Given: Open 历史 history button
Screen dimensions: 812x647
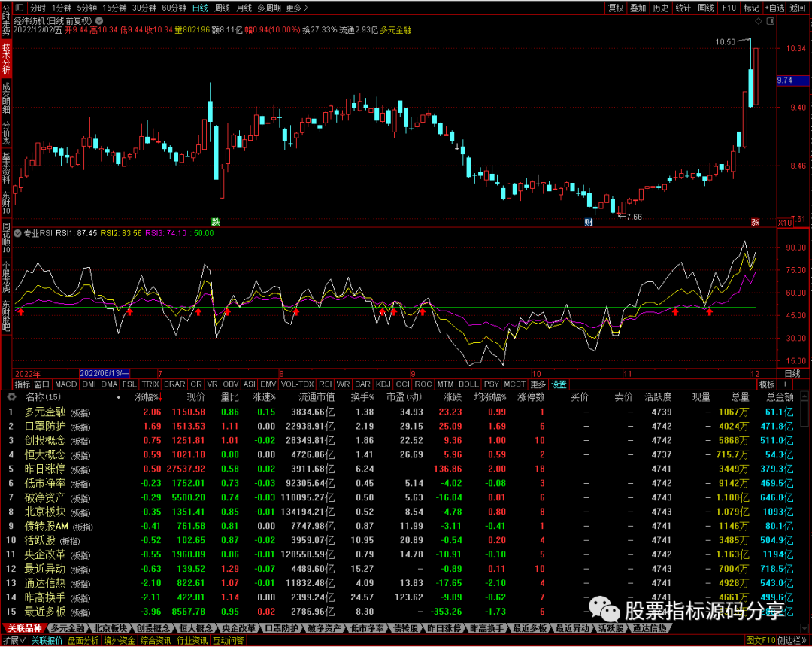Looking at the screenshot, I should (661, 8).
